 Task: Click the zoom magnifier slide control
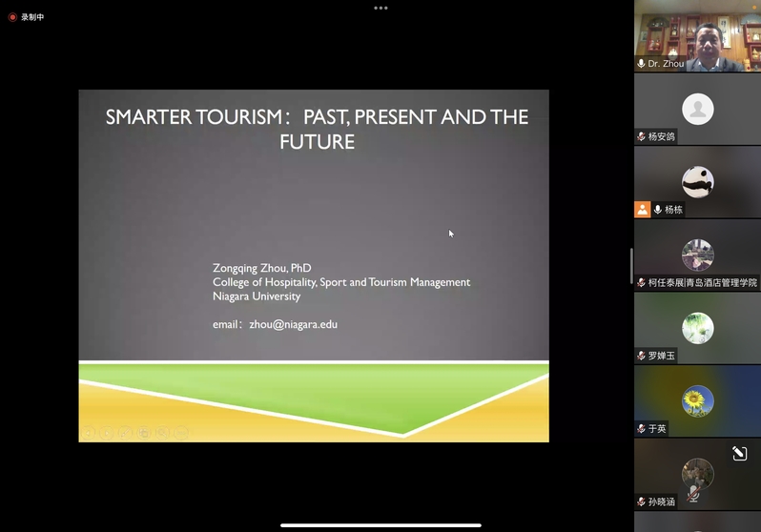(162, 433)
